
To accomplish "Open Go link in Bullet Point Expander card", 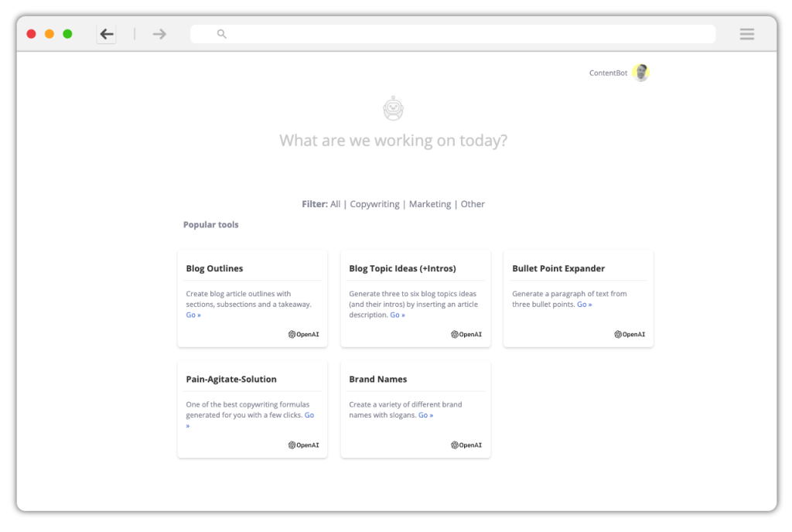I will coord(585,305).
